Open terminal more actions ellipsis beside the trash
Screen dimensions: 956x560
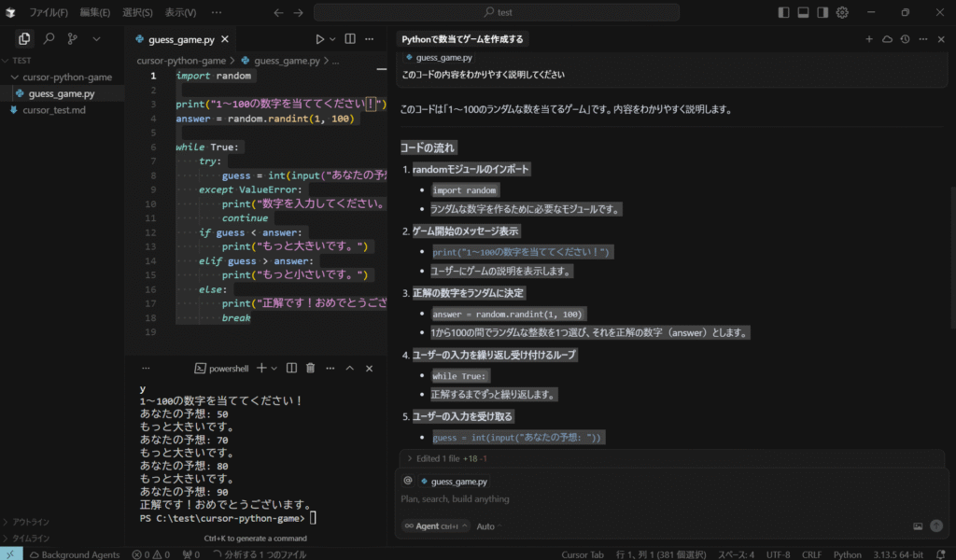click(330, 368)
